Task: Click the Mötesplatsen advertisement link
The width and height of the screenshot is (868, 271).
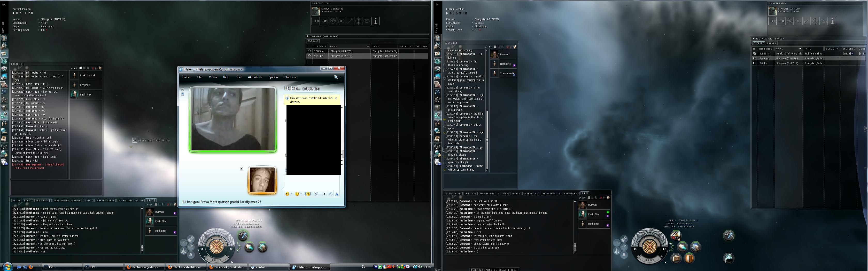Action: click(222, 202)
